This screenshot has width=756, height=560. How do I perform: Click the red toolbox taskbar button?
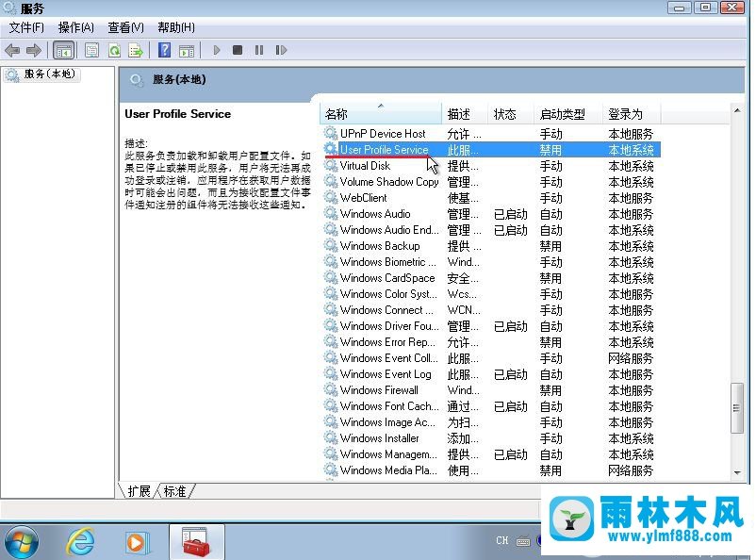pos(196,542)
